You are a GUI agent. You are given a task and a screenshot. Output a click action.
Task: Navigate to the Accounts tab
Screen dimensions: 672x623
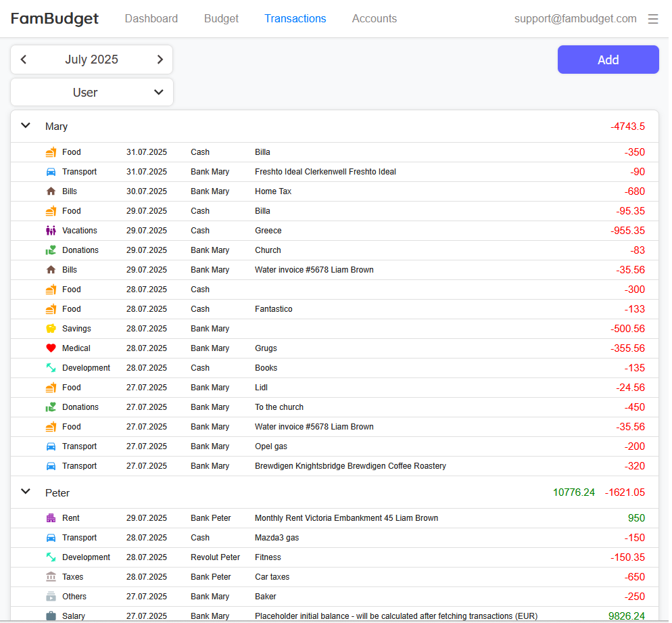374,19
